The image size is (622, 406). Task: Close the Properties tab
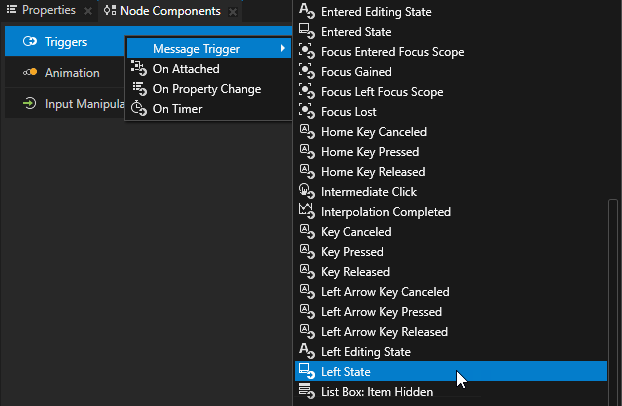click(x=88, y=12)
